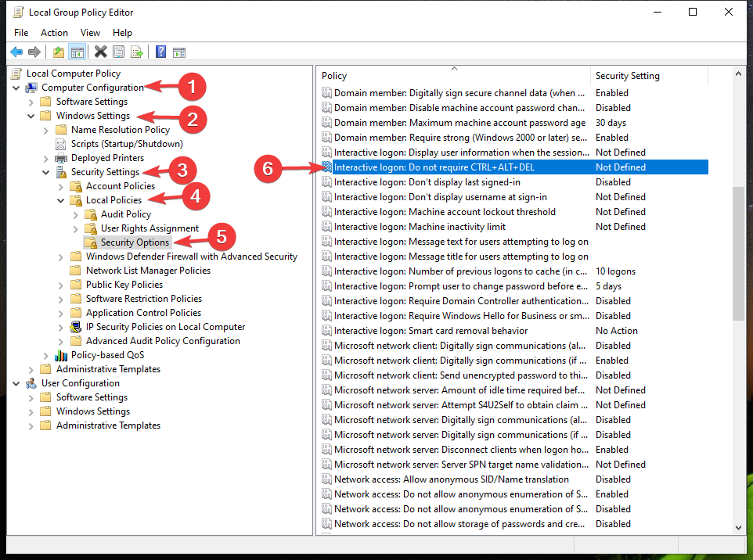Expand the Advanced Audit Policy Configuration node
The height and width of the screenshot is (560, 753).
[60, 342]
